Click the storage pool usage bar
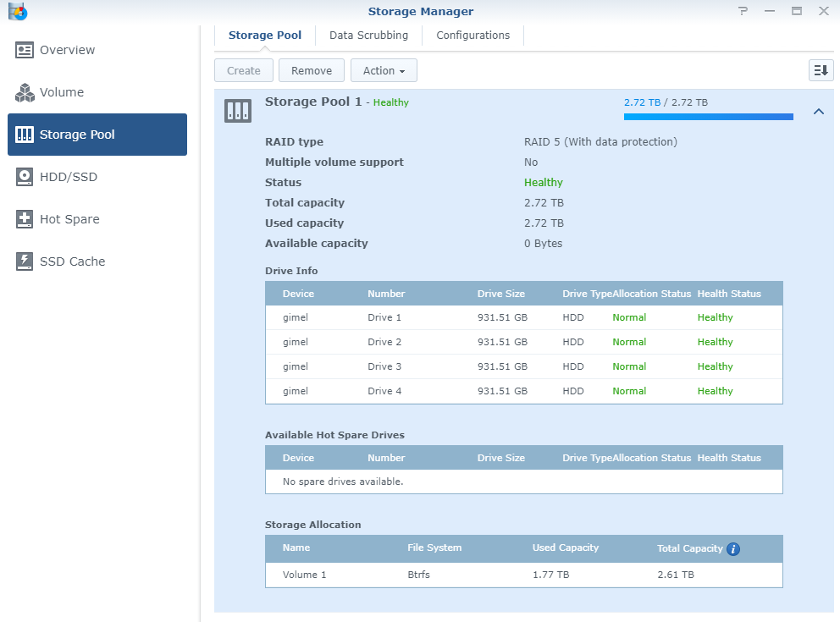Image resolution: width=840 pixels, height=622 pixels. [x=708, y=117]
